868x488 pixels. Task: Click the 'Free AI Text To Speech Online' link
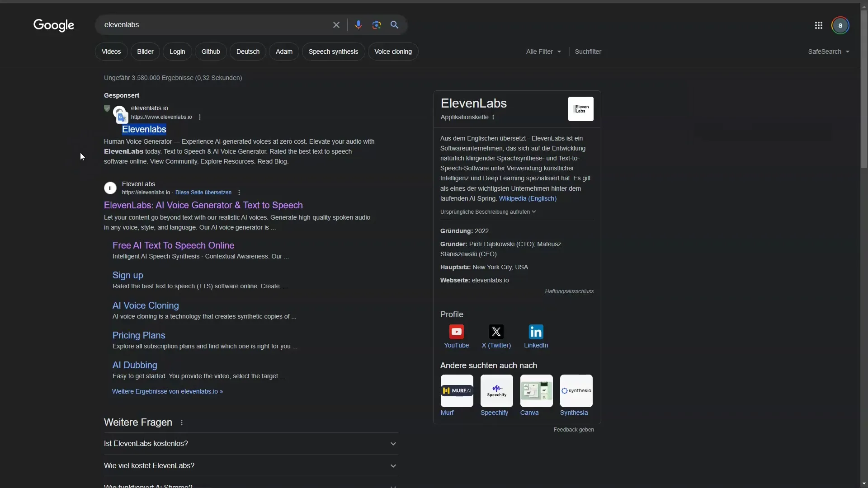tap(174, 245)
